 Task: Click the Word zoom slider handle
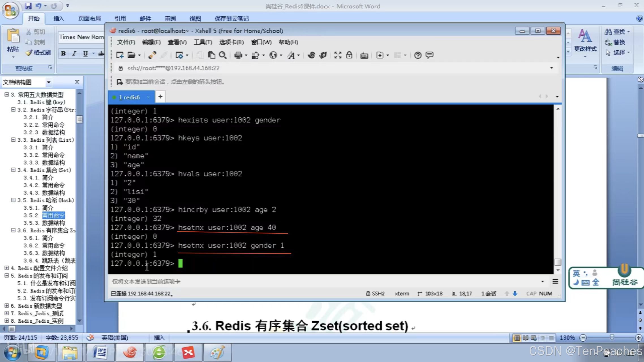[x=612, y=337]
